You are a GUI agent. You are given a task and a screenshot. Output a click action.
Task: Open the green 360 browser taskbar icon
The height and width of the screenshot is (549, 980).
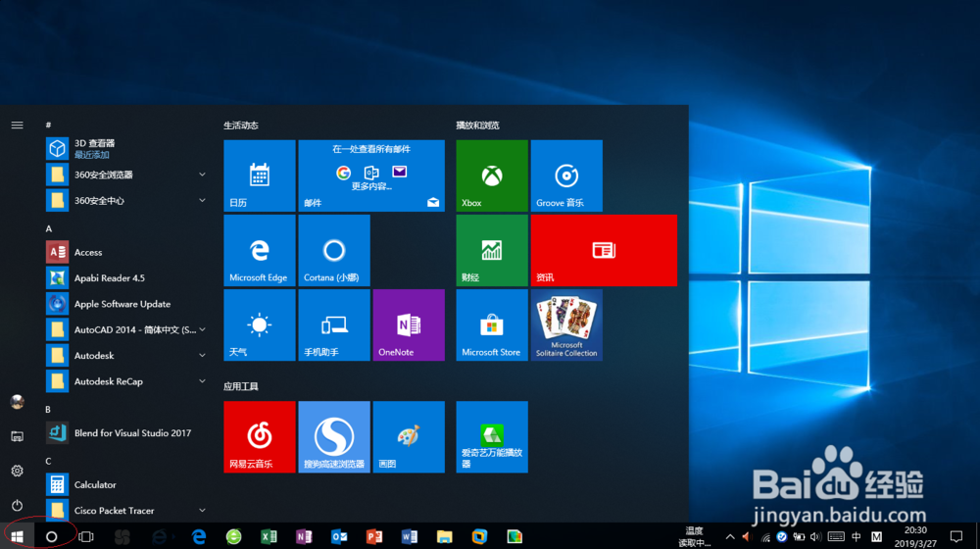tap(234, 536)
